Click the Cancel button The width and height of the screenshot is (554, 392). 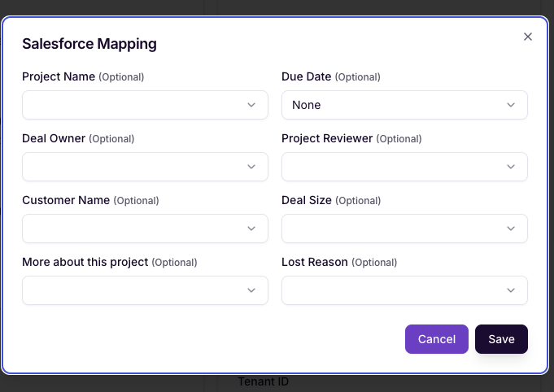coord(437,339)
